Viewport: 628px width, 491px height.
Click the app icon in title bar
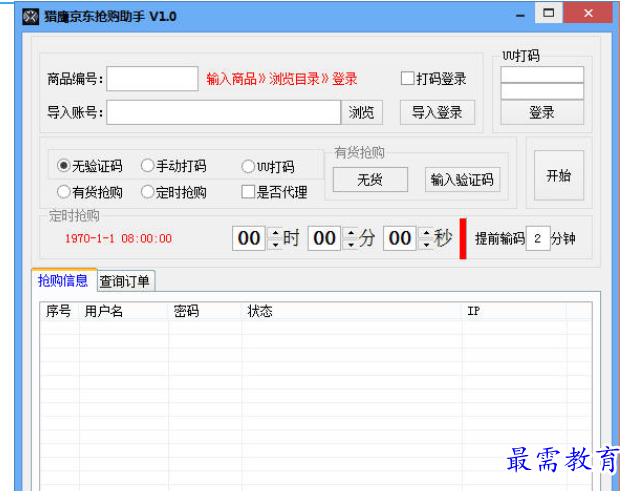coord(30,17)
